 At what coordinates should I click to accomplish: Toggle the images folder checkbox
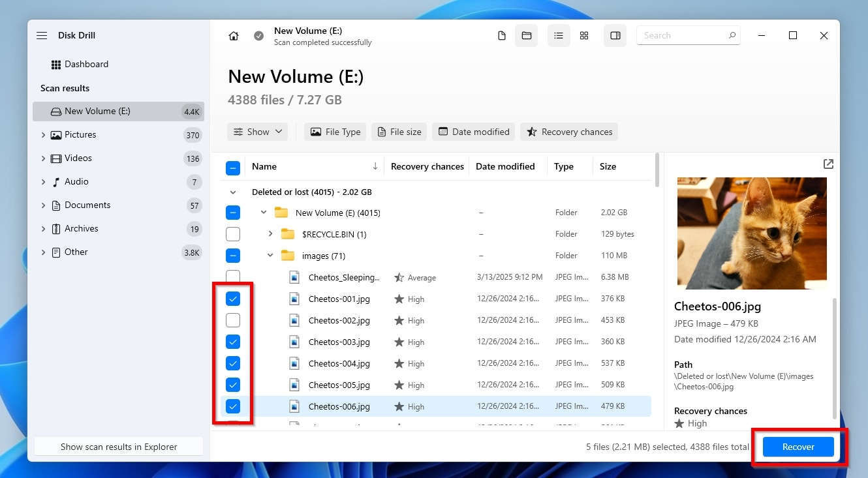[233, 256]
